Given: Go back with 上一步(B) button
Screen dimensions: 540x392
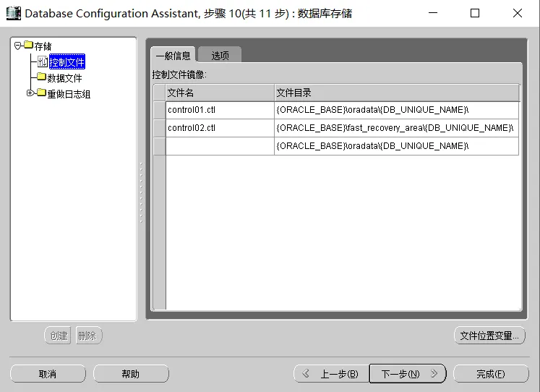Looking at the screenshot, I should click(x=332, y=374).
